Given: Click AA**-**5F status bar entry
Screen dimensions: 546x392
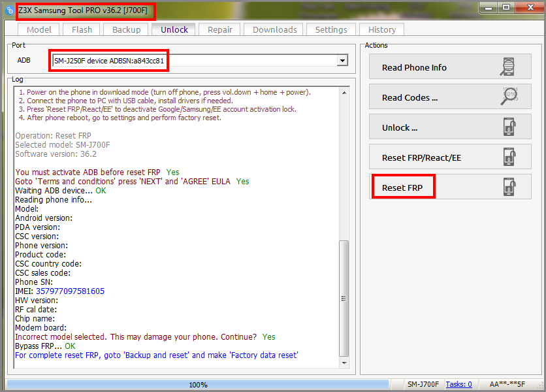Looking at the screenshot, I should tap(507, 384).
